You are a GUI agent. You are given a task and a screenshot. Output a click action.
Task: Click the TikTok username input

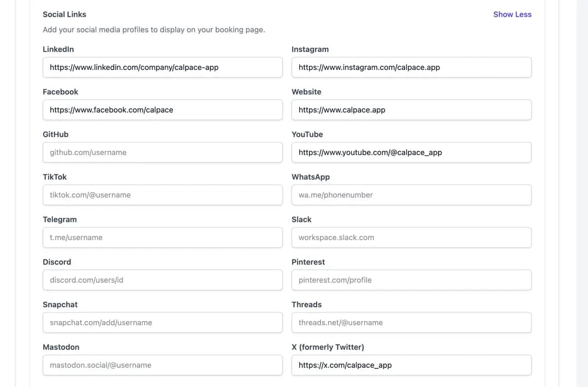tap(162, 195)
